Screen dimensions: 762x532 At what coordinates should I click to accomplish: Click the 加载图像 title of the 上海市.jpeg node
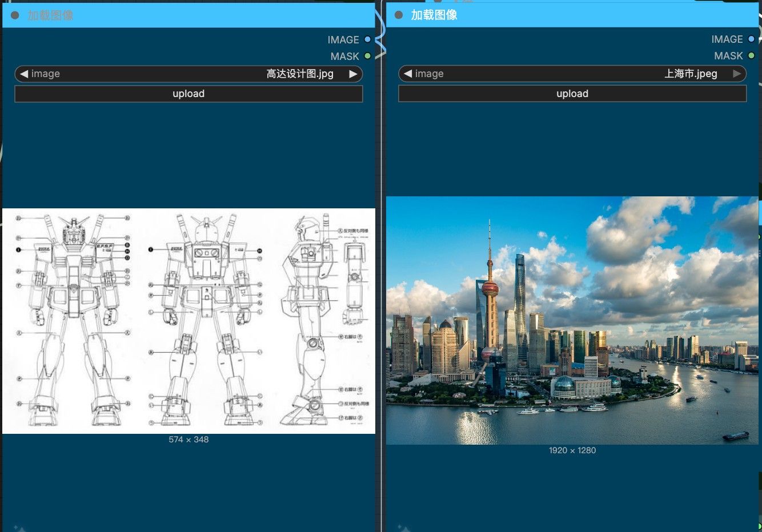pos(434,15)
